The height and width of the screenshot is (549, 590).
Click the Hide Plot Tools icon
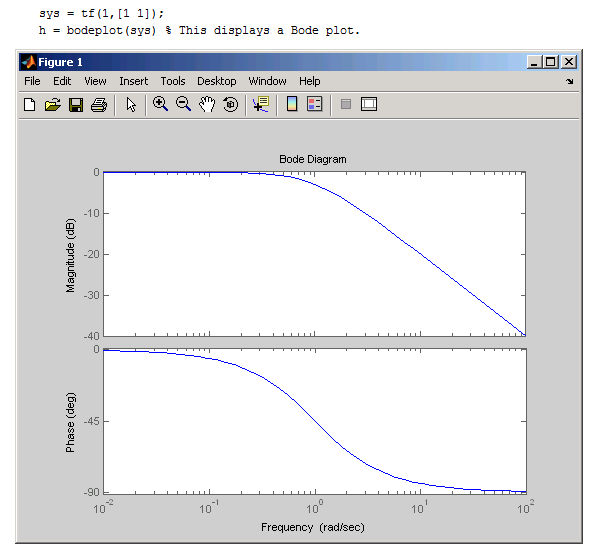pos(346,104)
